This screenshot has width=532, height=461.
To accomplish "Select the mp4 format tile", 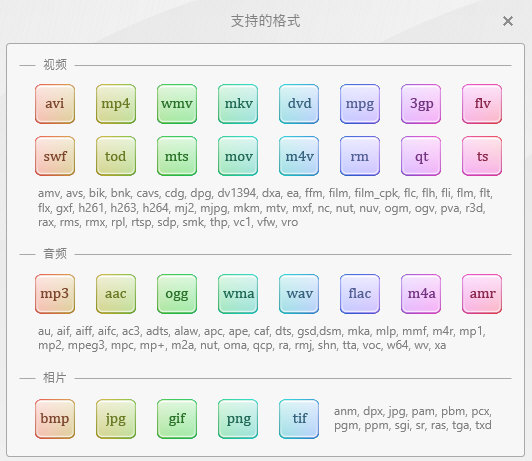I will coord(116,104).
